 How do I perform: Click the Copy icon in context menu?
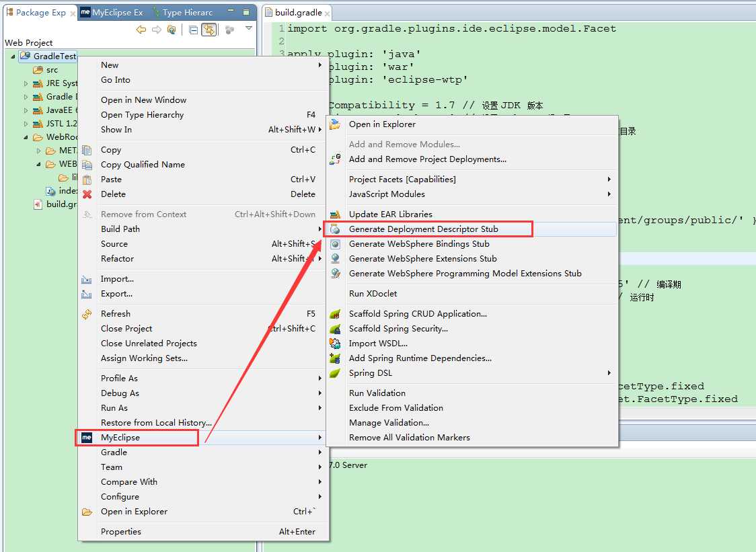87,150
